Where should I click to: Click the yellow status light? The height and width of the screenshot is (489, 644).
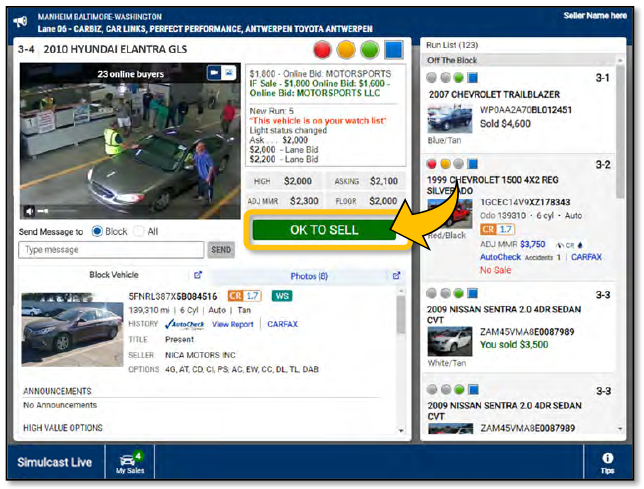tap(346, 50)
